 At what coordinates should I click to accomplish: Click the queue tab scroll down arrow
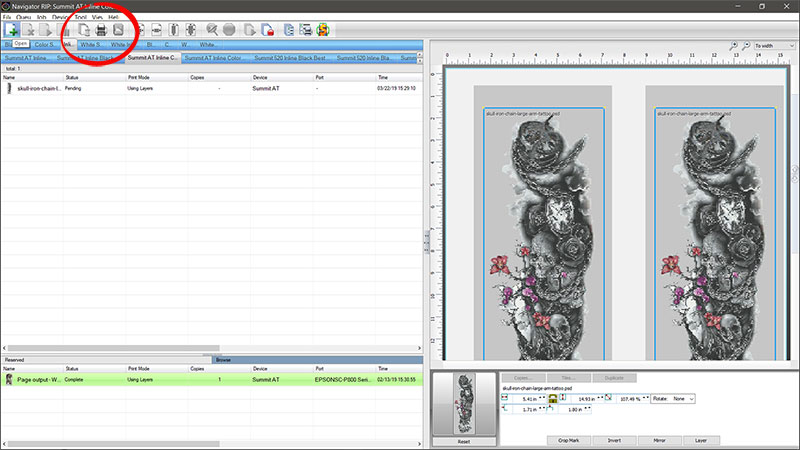pos(419,61)
